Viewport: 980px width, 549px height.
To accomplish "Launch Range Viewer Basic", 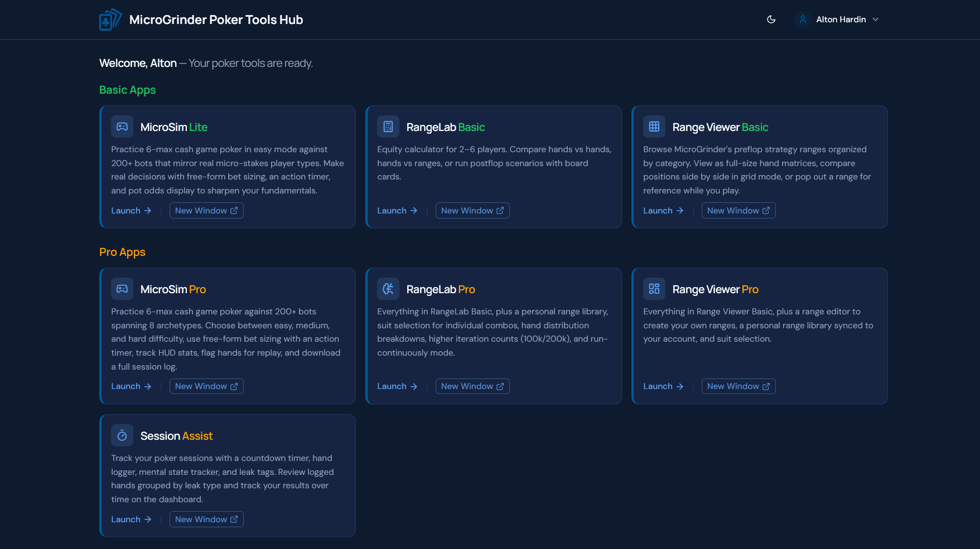I will 663,211.
